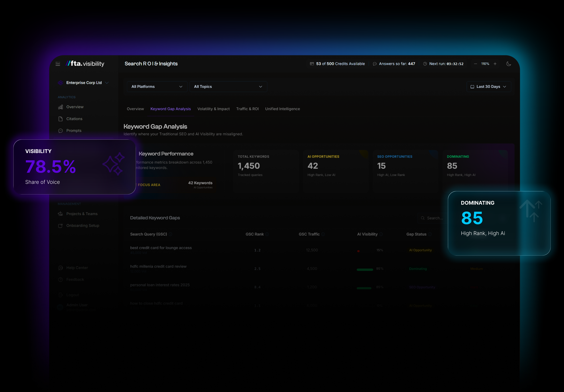Open the Admin User profile
The width and height of the screenshot is (564, 392).
point(77,307)
